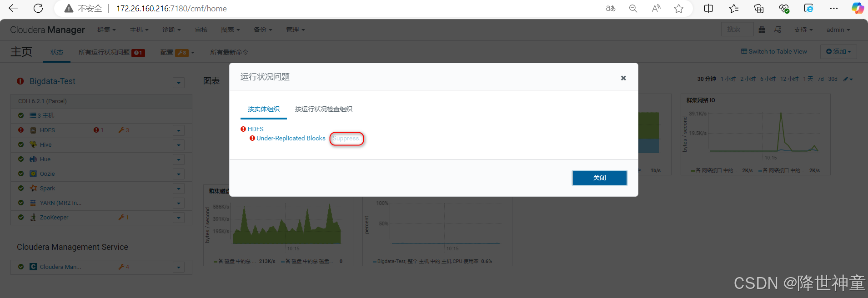Open the 诊断 top menu

pos(171,30)
